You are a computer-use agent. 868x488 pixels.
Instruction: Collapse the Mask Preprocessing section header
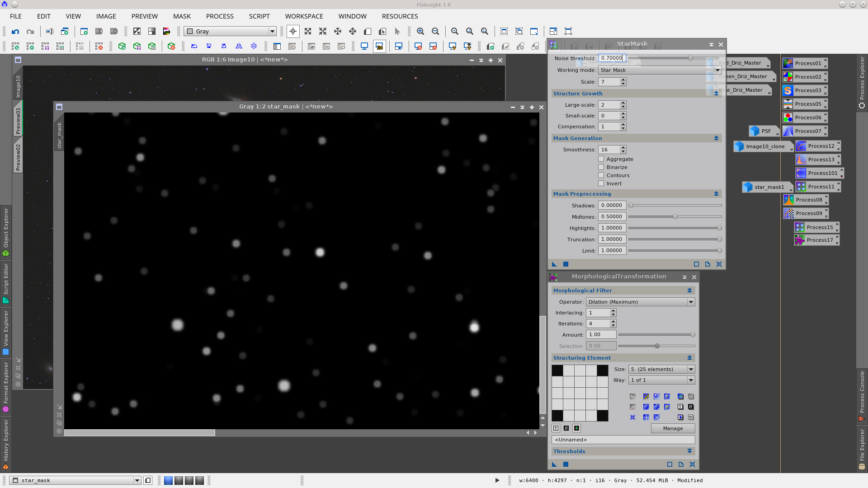tap(716, 193)
